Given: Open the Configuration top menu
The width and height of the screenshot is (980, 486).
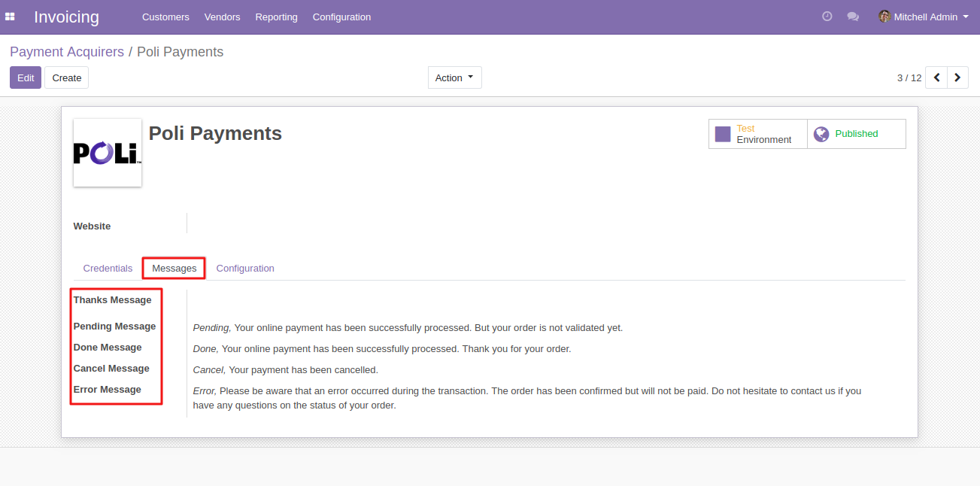Looking at the screenshot, I should click(x=341, y=17).
